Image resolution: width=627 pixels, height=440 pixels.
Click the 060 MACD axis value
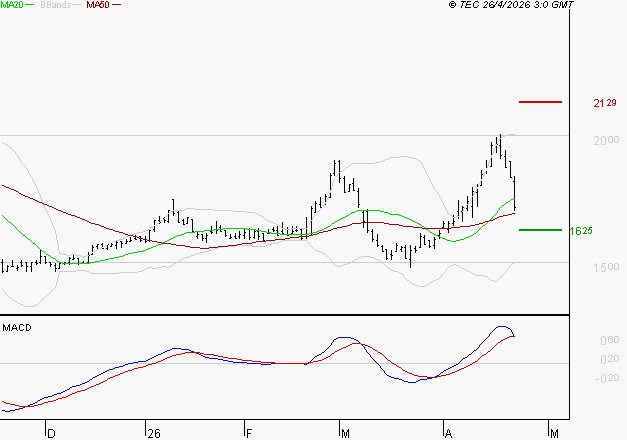[610, 340]
